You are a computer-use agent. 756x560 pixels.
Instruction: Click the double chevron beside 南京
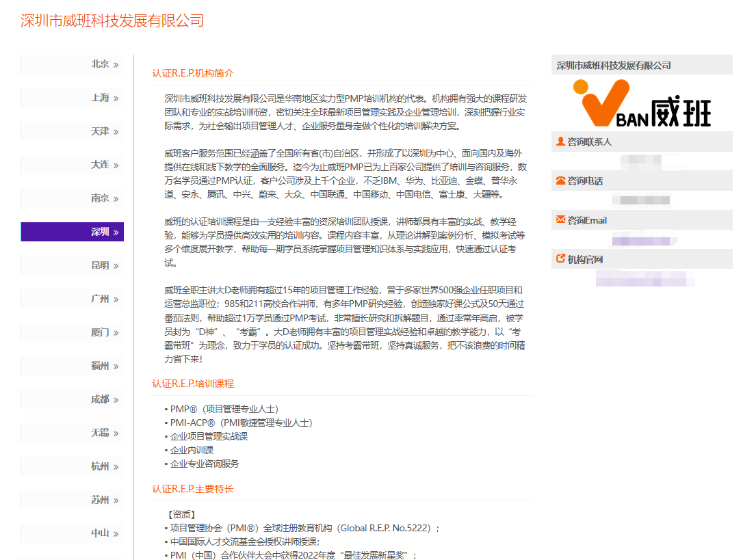[x=116, y=199]
